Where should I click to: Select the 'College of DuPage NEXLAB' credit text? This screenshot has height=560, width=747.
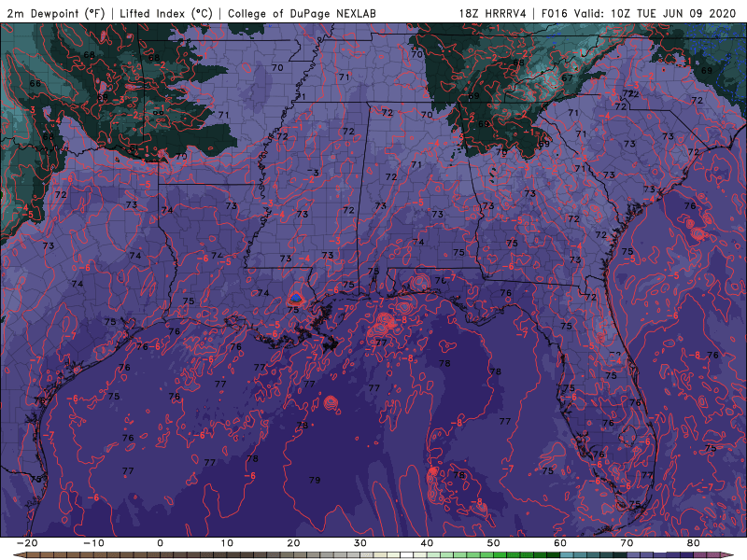[x=302, y=13]
